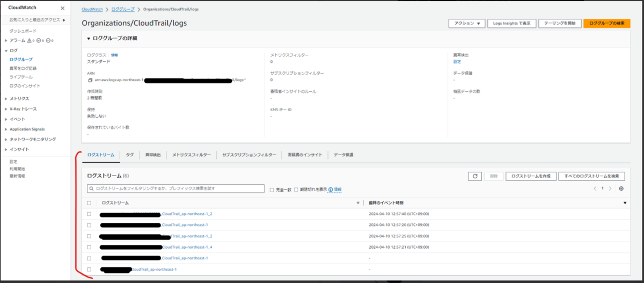Go to previous page of log streams
The image size is (644, 283).
[x=595, y=189]
